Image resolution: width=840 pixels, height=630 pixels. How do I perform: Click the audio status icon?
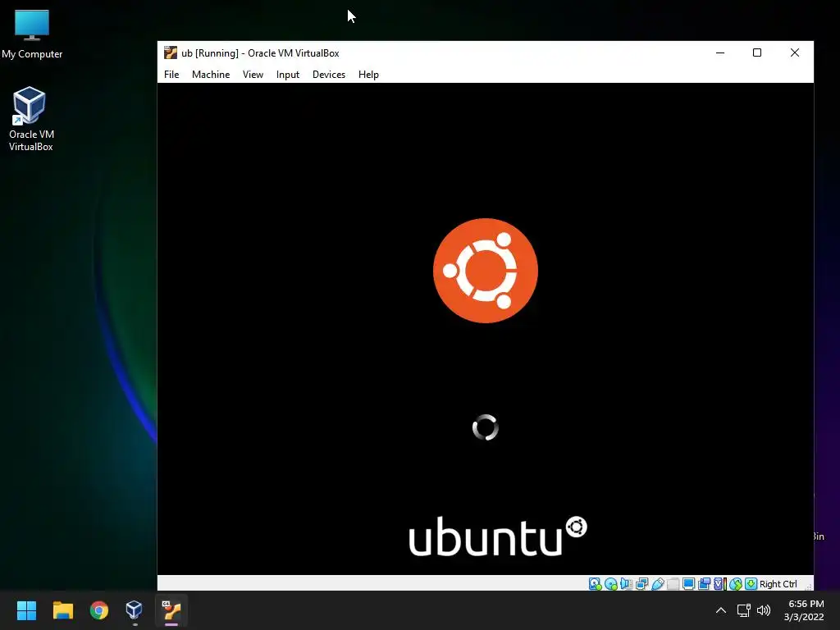click(626, 584)
